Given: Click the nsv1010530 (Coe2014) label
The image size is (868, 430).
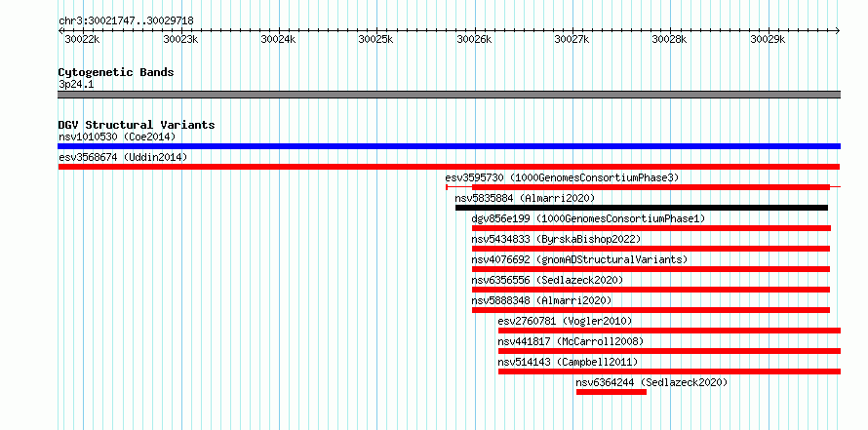Looking at the screenshot, I should coord(117,137).
